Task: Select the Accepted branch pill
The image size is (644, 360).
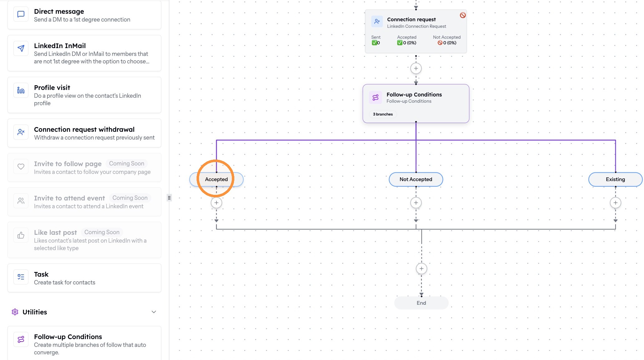Action: (216, 180)
